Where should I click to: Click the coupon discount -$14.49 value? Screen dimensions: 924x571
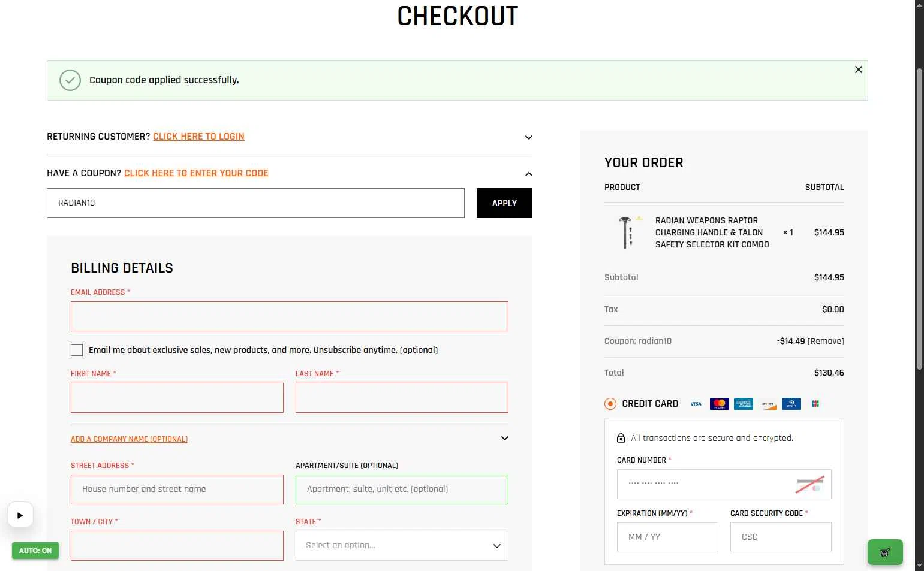click(x=791, y=341)
